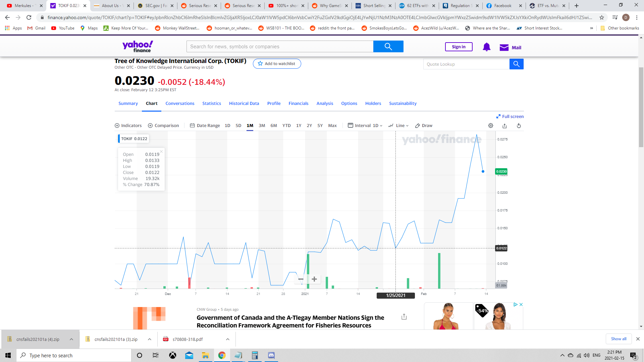Select the Max date range

332,126
